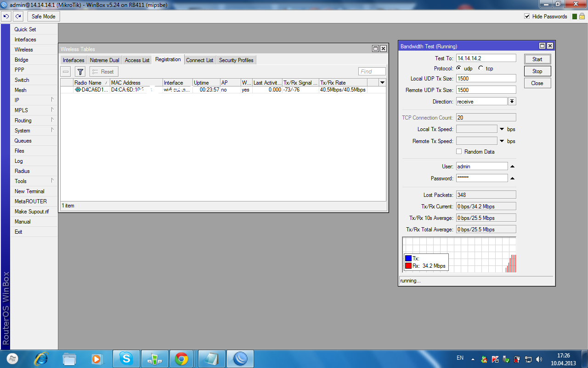The height and width of the screenshot is (368, 588).
Task: Click the Start button in Bandwidth Test
Action: pyautogui.click(x=537, y=59)
